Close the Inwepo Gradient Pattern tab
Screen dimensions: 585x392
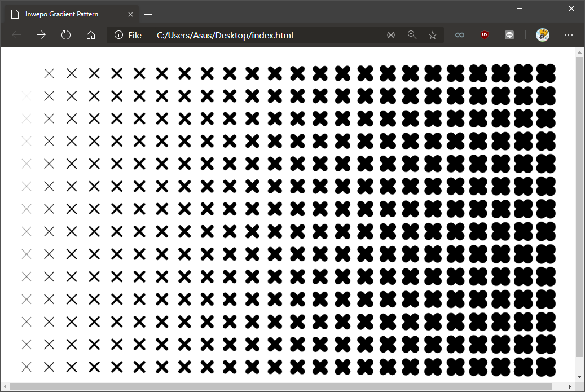coord(130,14)
